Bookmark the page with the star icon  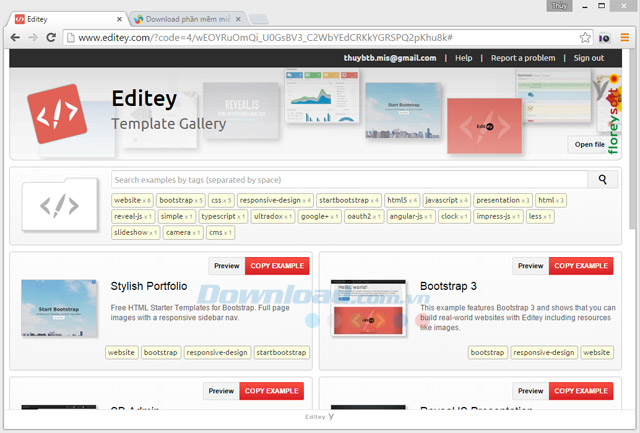[585, 38]
